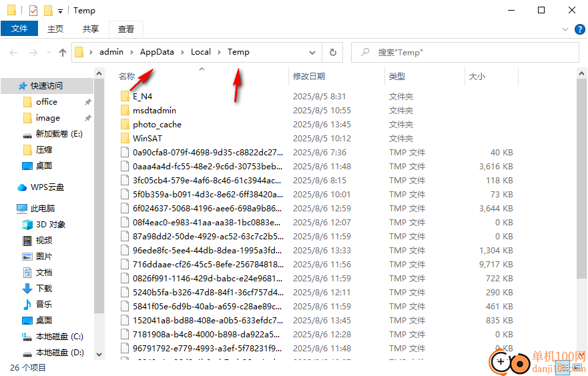Image resolution: width=588 pixels, height=376 pixels.
Task: Click the New Folder quick access icon
Action: tap(48, 11)
